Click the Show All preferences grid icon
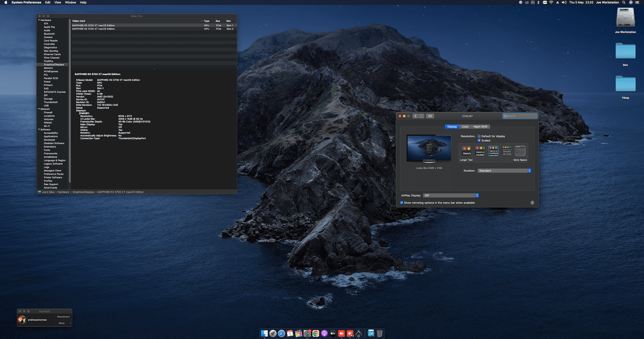This screenshot has width=644, height=339. click(430, 116)
